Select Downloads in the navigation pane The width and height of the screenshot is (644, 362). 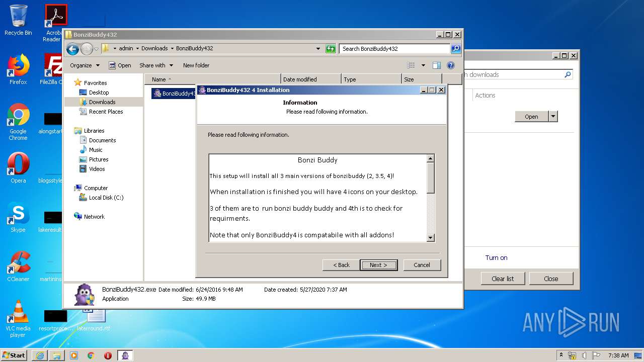(102, 102)
